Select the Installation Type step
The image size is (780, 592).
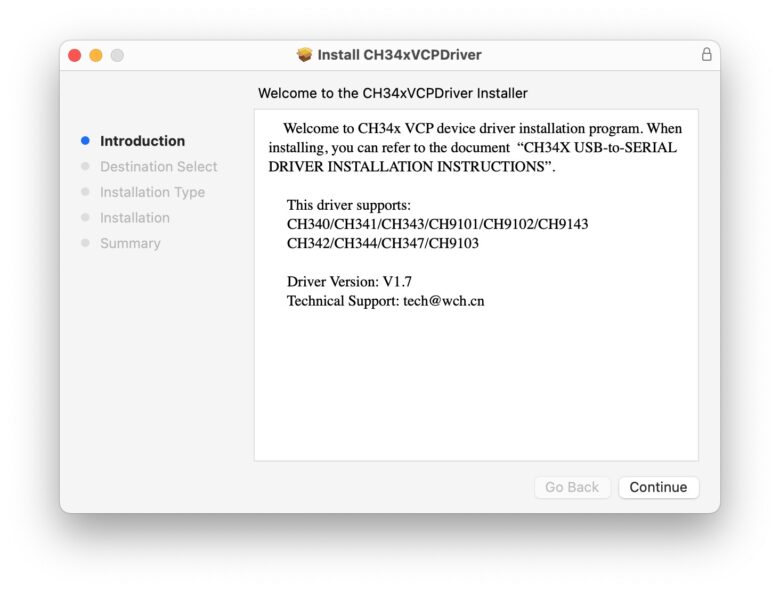pos(152,192)
